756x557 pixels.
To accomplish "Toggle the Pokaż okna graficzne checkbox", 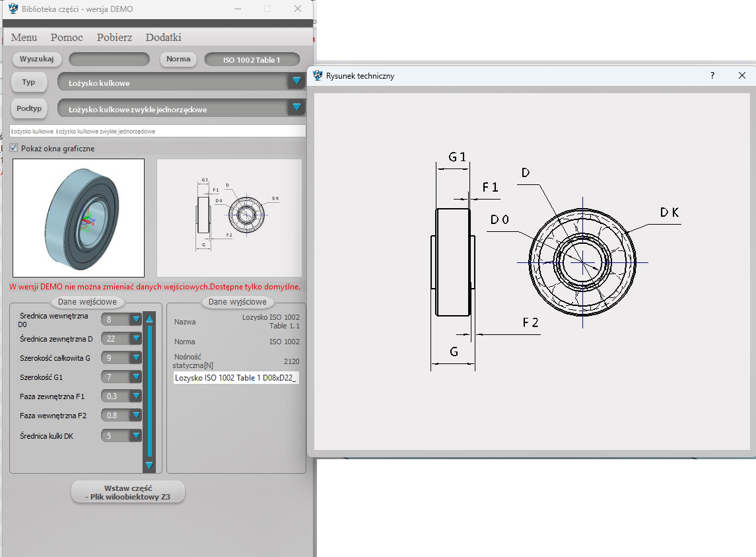I will click(x=14, y=149).
